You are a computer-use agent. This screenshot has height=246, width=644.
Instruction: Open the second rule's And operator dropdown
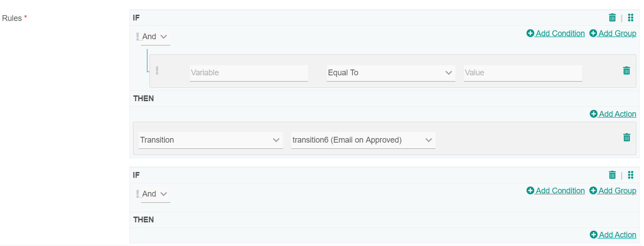(x=155, y=194)
